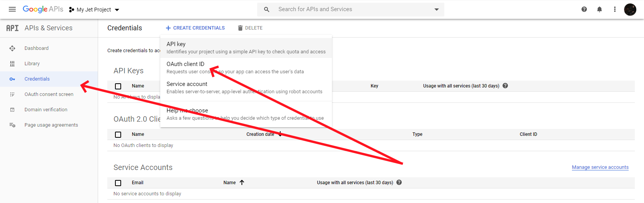
Task: Expand the search bar dropdown arrow
Action: tap(437, 10)
